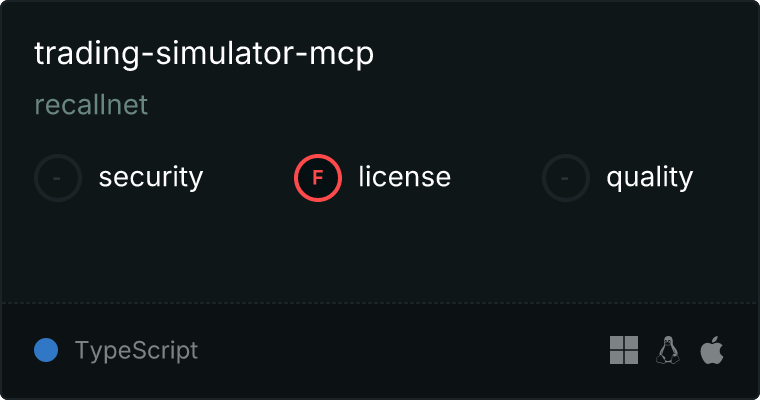
Task: Click the dash inside the security circle
Action: (57, 178)
